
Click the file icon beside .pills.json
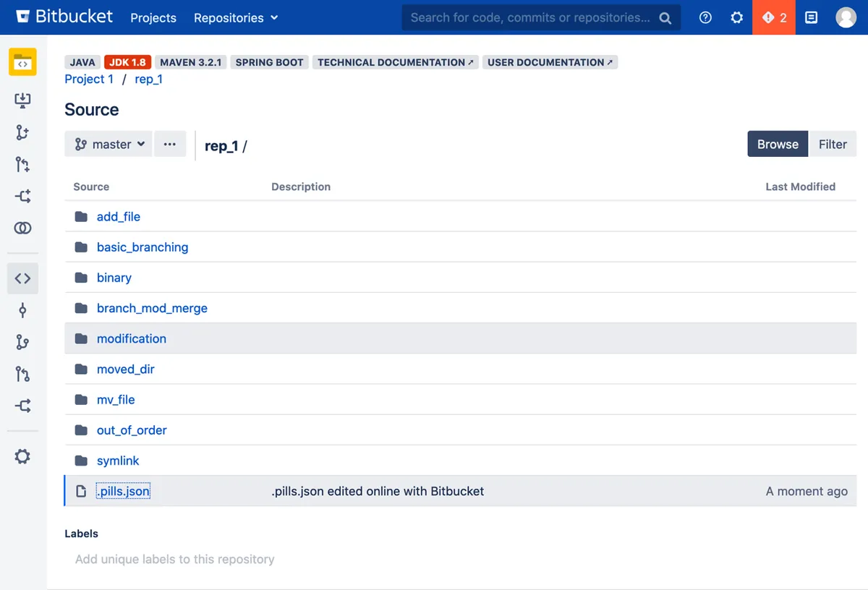pyautogui.click(x=81, y=492)
